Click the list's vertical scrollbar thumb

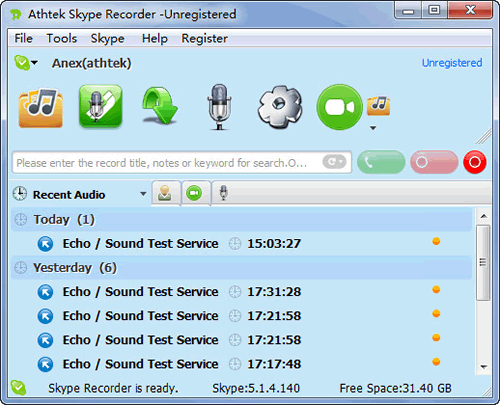tap(483, 263)
